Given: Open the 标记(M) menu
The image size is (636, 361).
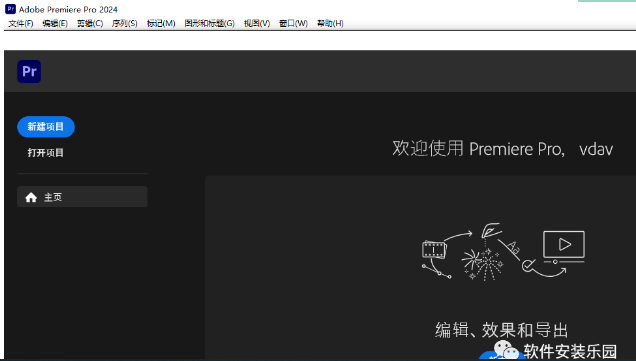Looking at the screenshot, I should pos(161,24).
